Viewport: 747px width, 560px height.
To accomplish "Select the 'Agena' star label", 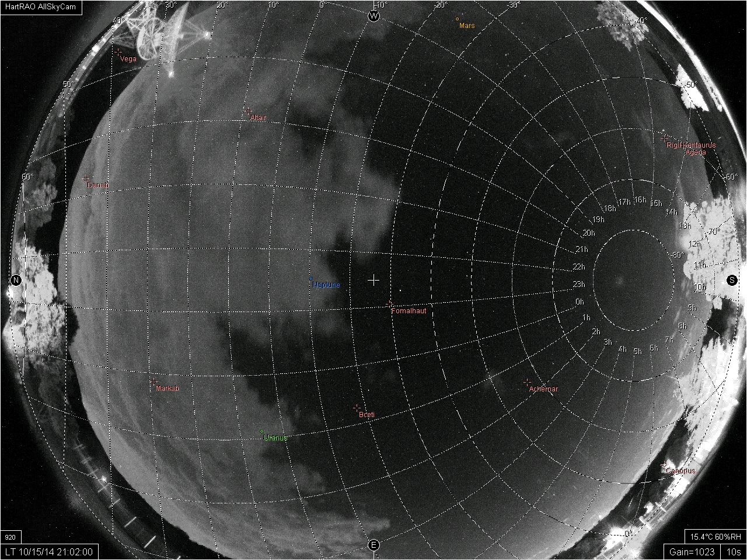I will 696,152.
